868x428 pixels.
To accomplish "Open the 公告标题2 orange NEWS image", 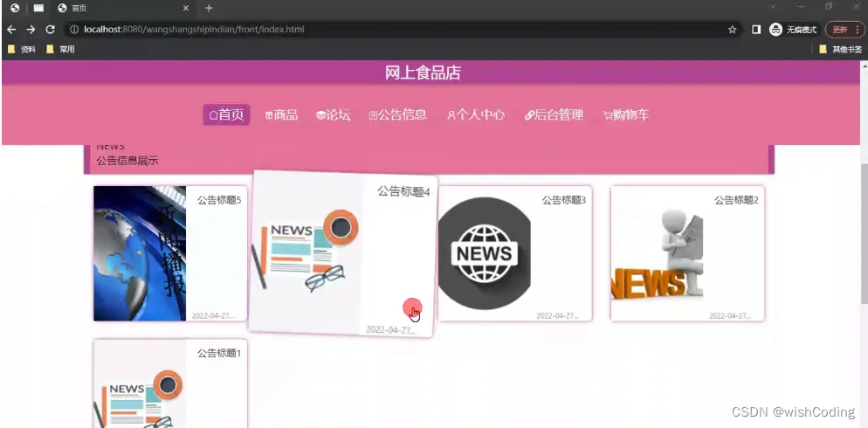I will coord(657,254).
